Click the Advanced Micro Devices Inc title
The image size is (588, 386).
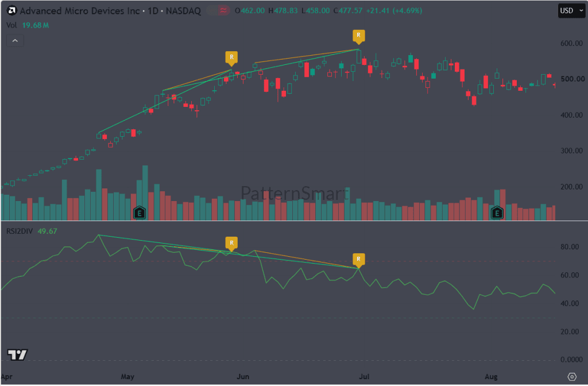pos(80,11)
